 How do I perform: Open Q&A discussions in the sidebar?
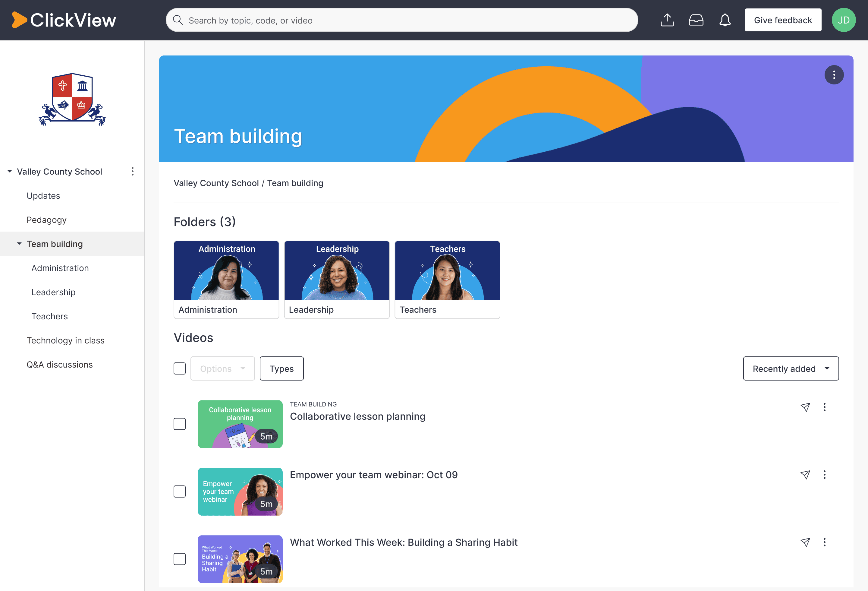pyautogui.click(x=59, y=365)
